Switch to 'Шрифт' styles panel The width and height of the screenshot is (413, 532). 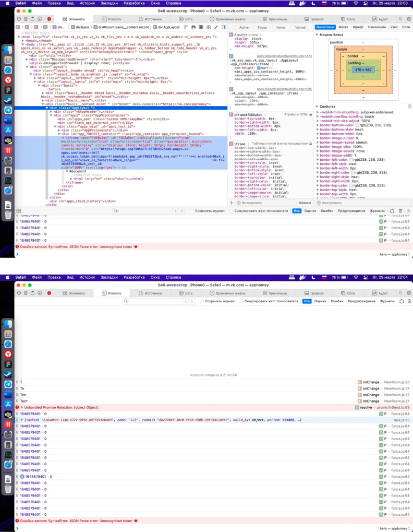tap(358, 27)
